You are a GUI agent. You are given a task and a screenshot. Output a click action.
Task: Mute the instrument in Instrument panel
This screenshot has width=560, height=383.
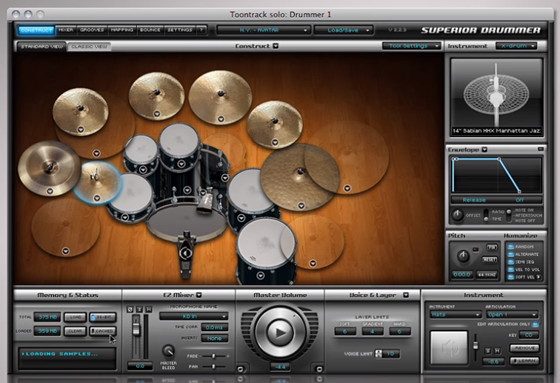pos(497,351)
